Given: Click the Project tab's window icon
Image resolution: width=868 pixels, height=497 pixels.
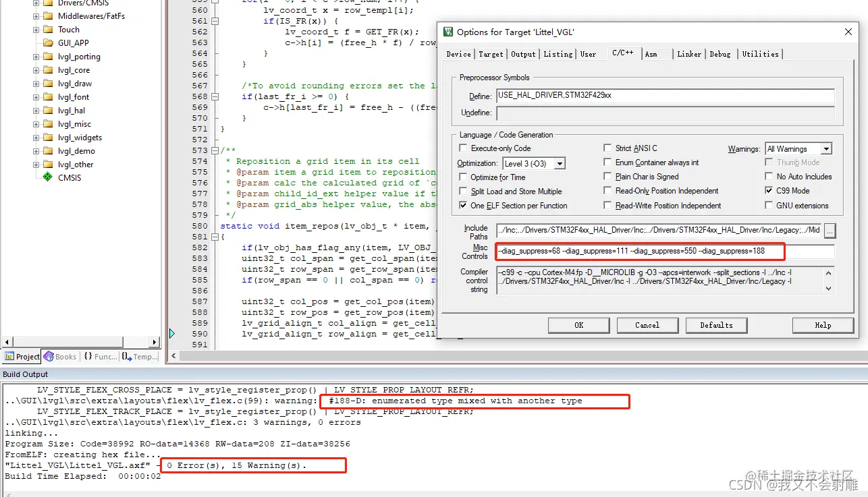Looking at the screenshot, I should (x=9, y=357).
